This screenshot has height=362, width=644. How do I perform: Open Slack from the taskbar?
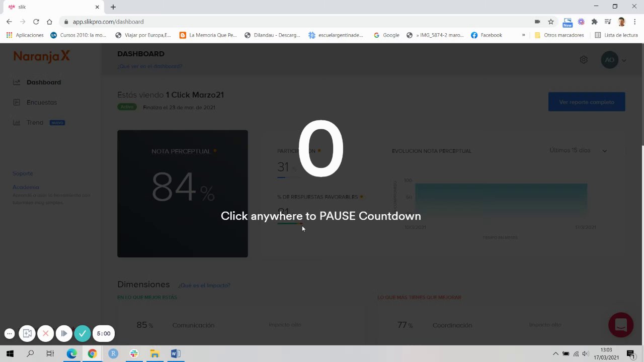(134, 353)
